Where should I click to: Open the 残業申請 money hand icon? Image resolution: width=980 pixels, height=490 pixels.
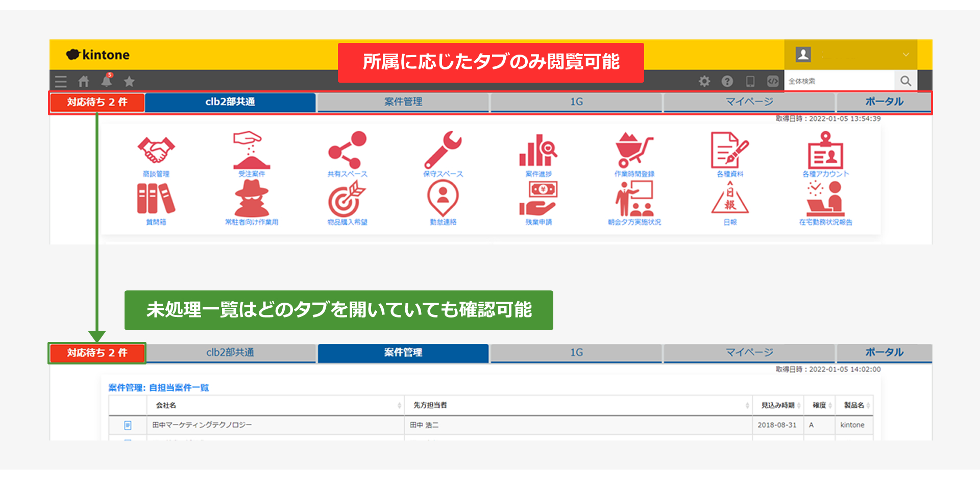point(538,199)
